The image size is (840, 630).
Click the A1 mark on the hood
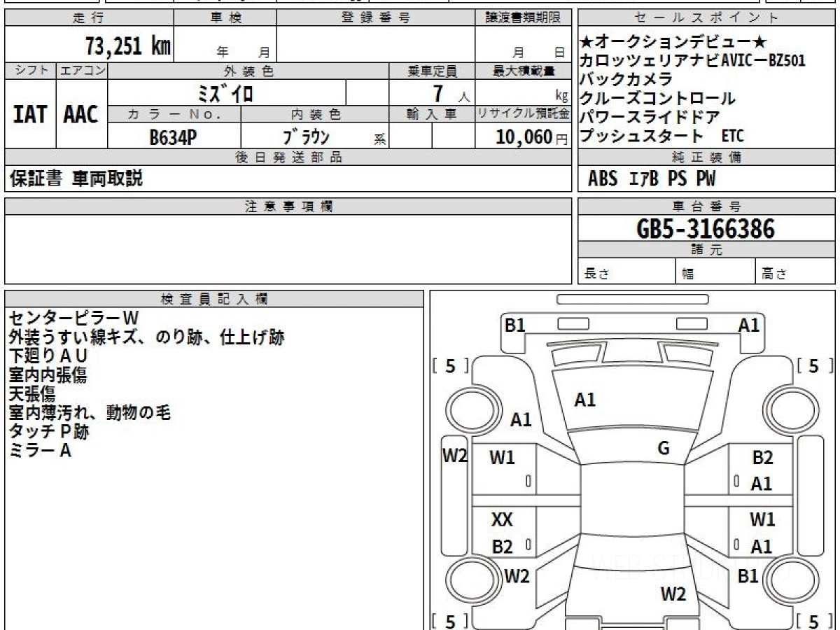coord(585,400)
